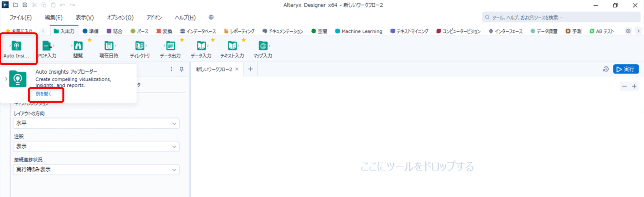
Task: Click the undo arrow icon
Action: pyautogui.click(x=63, y=5)
